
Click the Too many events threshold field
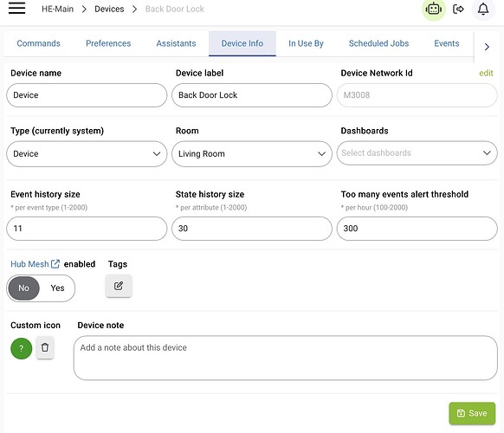(x=417, y=229)
